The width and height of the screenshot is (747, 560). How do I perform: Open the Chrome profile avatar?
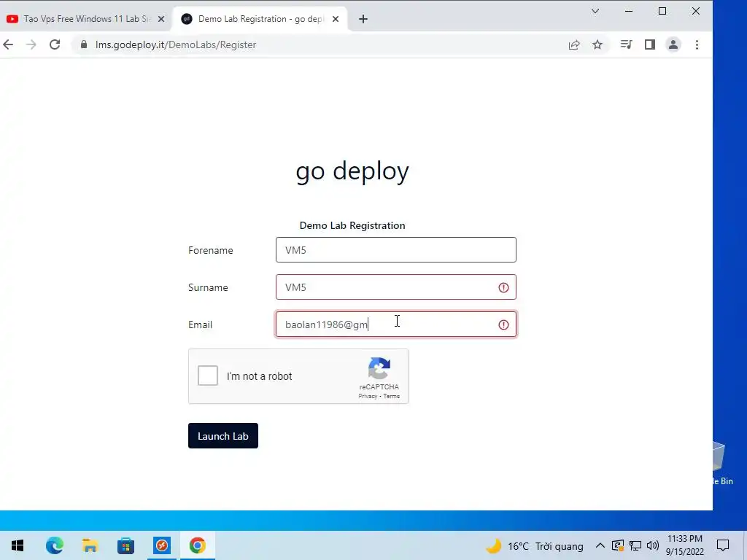673,44
